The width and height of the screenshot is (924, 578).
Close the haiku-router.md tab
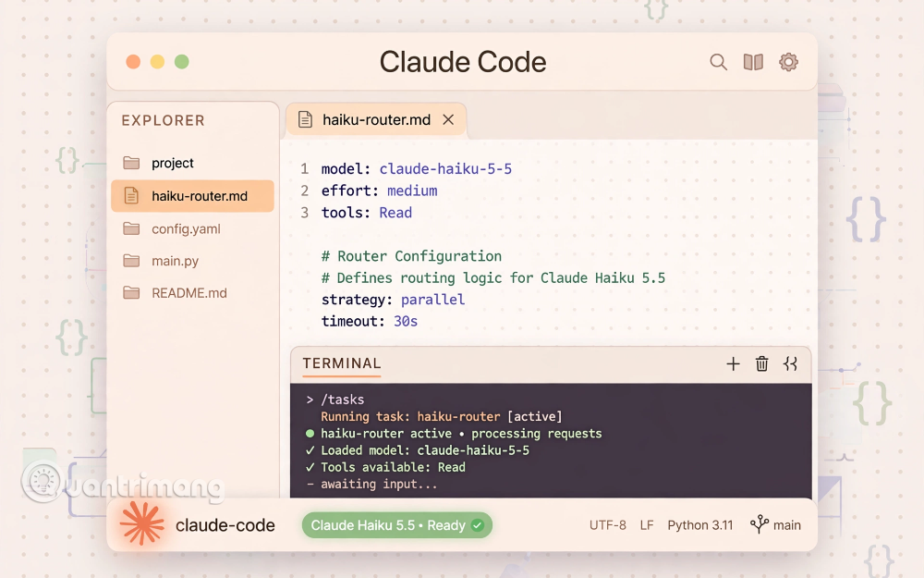(448, 119)
